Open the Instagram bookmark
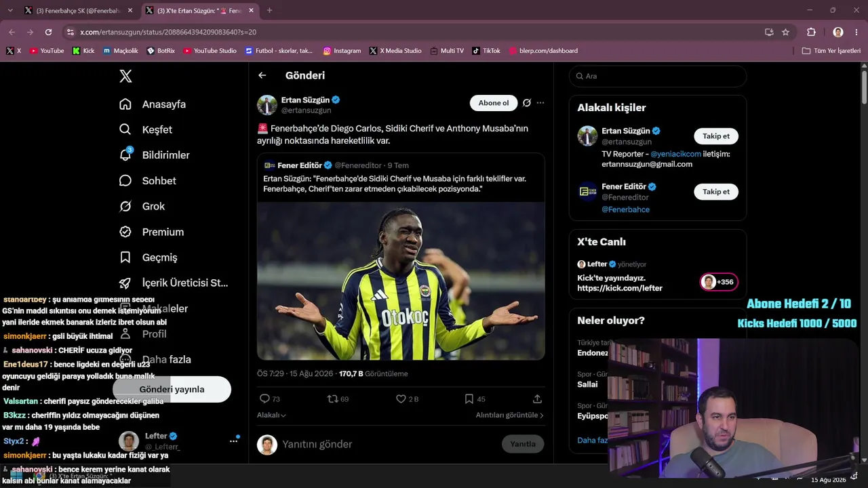 342,51
